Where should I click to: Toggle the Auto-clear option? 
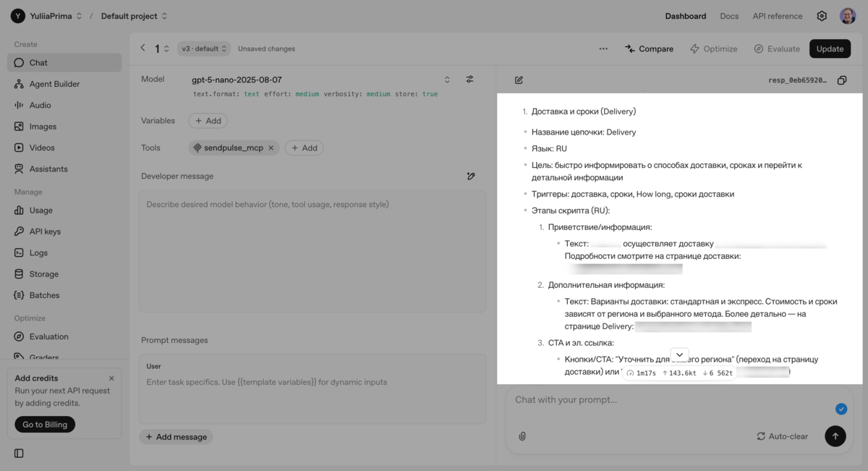click(x=782, y=436)
